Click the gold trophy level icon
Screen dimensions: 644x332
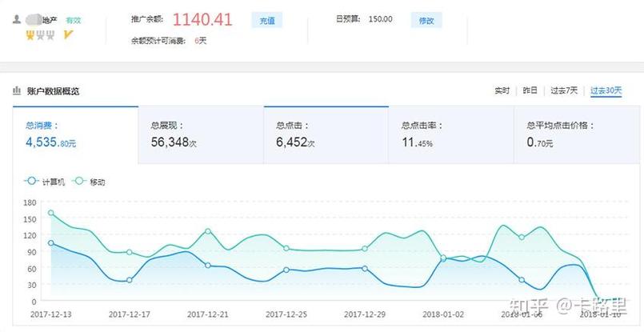pyautogui.click(x=30, y=36)
